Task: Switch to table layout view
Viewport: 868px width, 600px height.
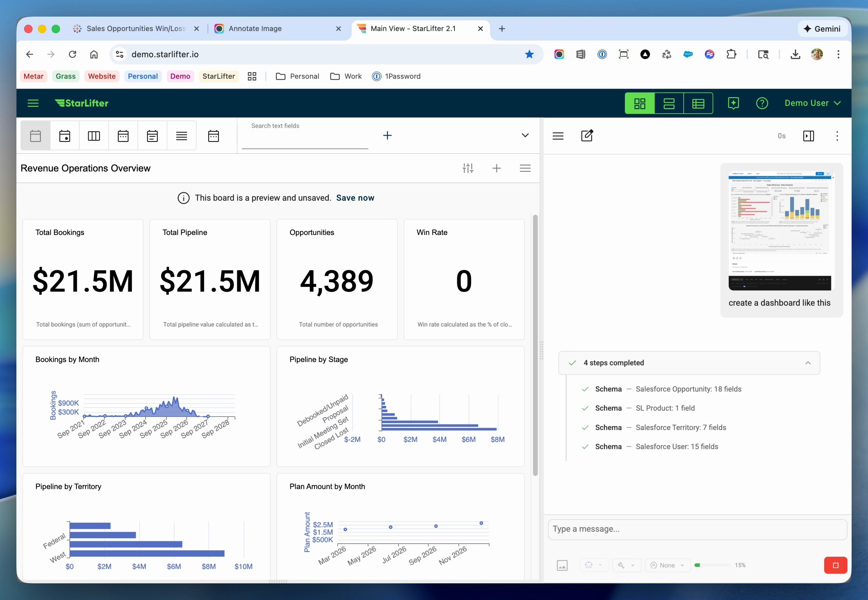Action: tap(698, 103)
